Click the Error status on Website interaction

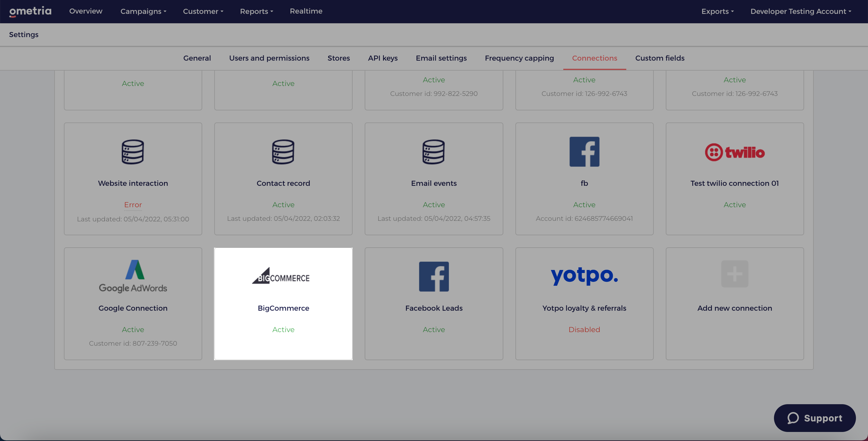coord(133,205)
